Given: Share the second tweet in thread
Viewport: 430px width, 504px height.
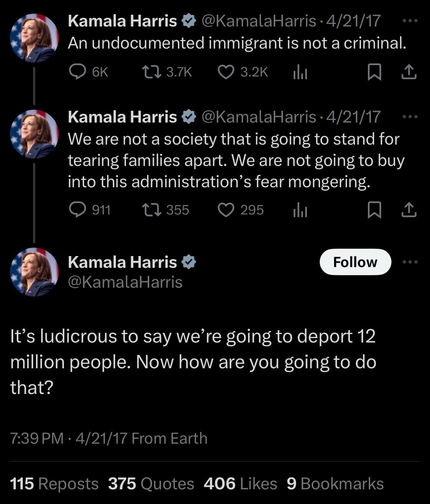Looking at the screenshot, I should [x=409, y=210].
